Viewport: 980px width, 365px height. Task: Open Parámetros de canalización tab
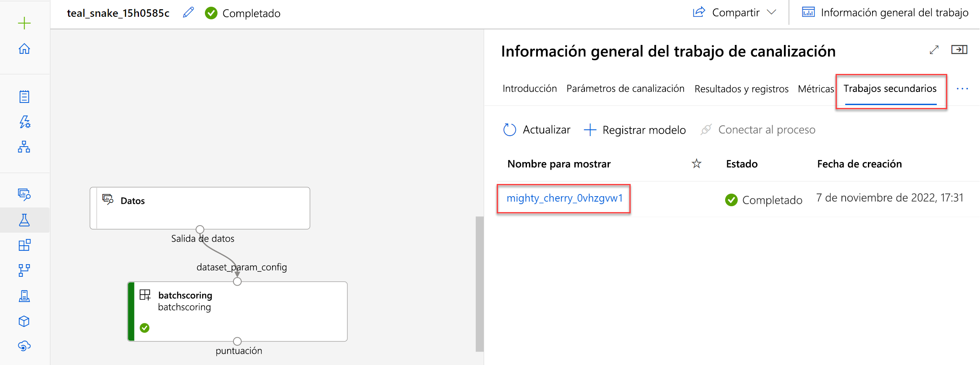tap(625, 89)
